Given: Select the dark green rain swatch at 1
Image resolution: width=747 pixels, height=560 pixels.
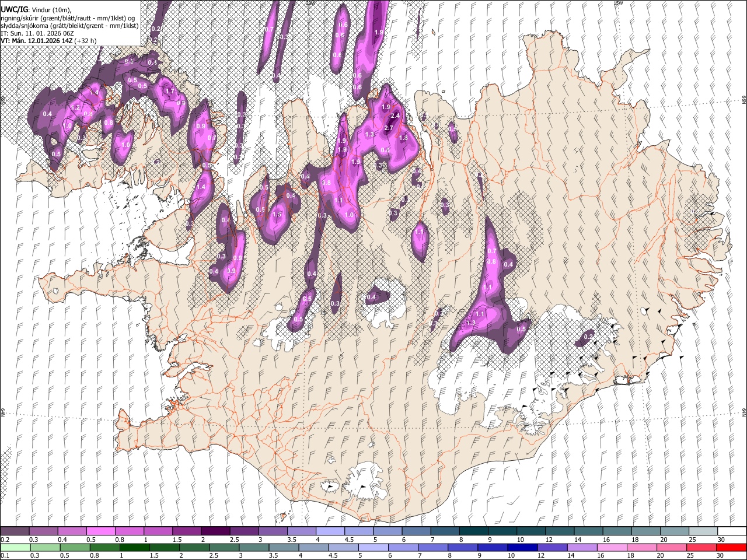Looking at the screenshot, I should (134, 547).
